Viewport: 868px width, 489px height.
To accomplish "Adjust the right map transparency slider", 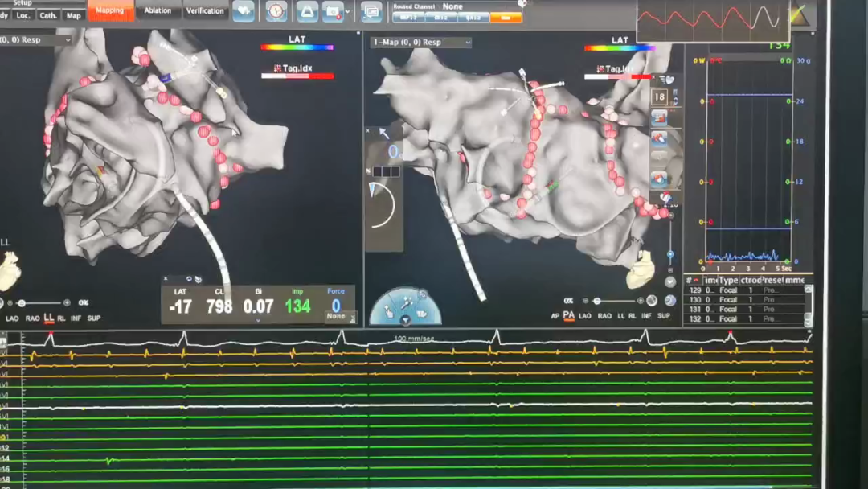I will coord(596,301).
